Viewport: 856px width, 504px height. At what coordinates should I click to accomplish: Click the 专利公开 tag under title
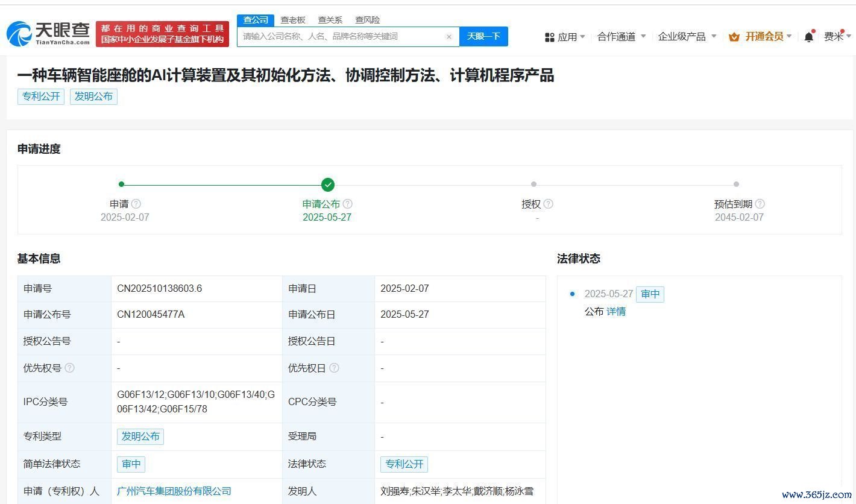(41, 96)
